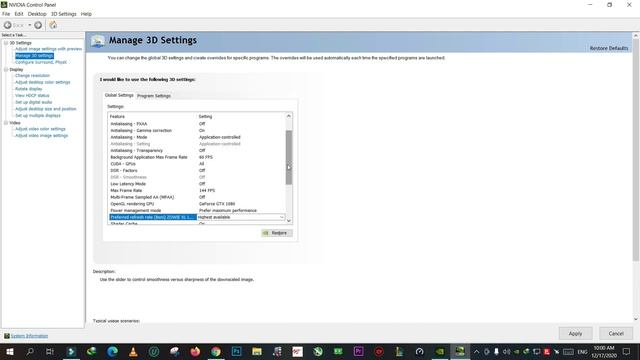640x360 pixels.
Task: Click the main page vertical scrollbar
Action: point(636,150)
